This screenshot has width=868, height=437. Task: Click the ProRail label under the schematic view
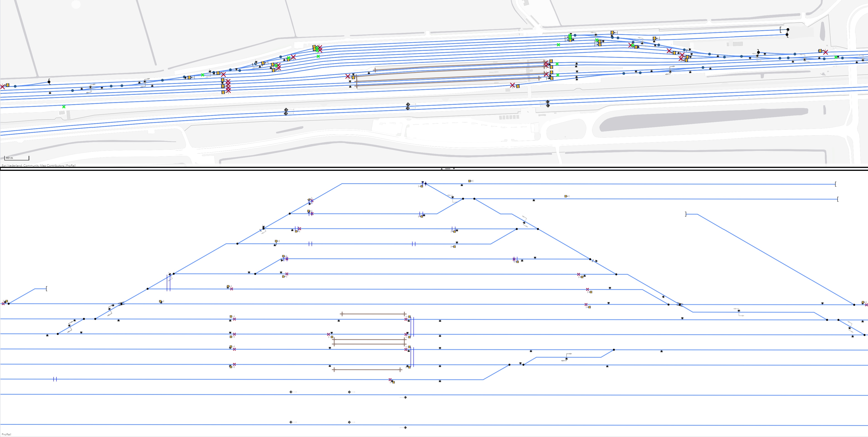(x=6, y=434)
